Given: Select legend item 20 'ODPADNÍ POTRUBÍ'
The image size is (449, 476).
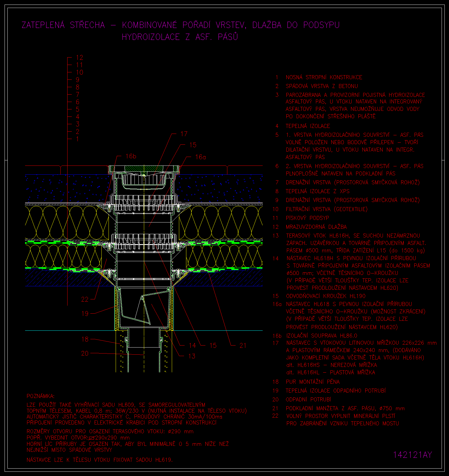Looking at the screenshot, I should tap(308, 400).
